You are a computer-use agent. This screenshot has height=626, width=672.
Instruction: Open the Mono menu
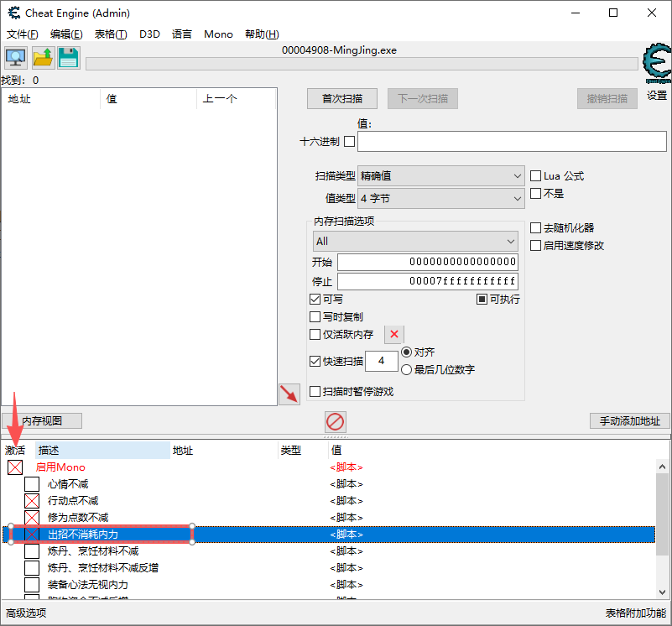tap(219, 34)
